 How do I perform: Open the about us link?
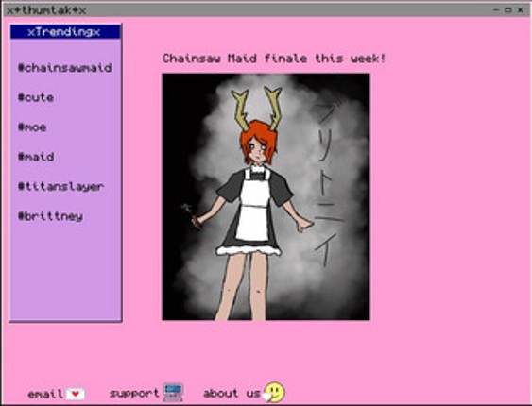pos(232,394)
